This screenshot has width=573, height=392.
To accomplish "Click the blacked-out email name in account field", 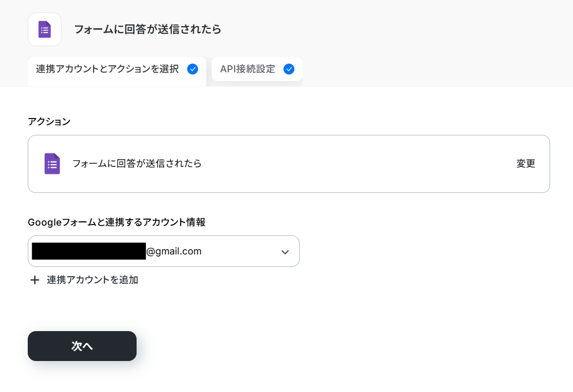I will (x=89, y=251).
